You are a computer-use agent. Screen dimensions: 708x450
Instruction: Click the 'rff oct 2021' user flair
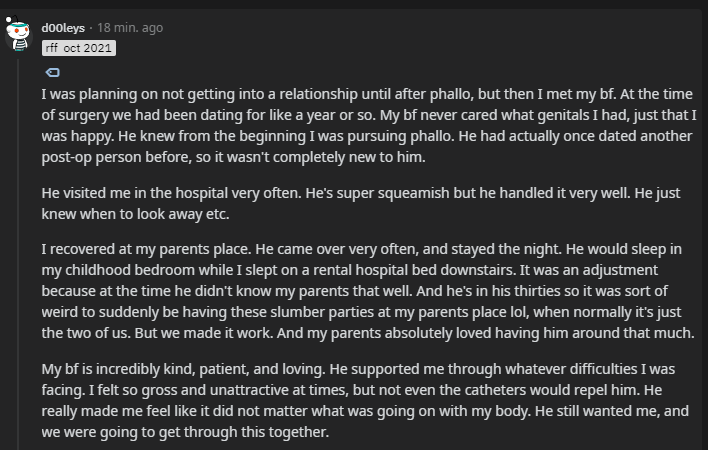pos(79,48)
